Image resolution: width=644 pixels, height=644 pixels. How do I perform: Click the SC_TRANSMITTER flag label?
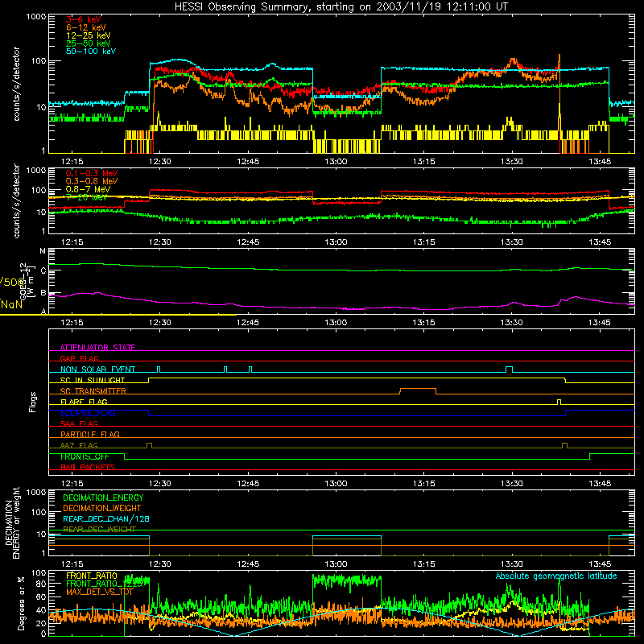pyautogui.click(x=93, y=390)
